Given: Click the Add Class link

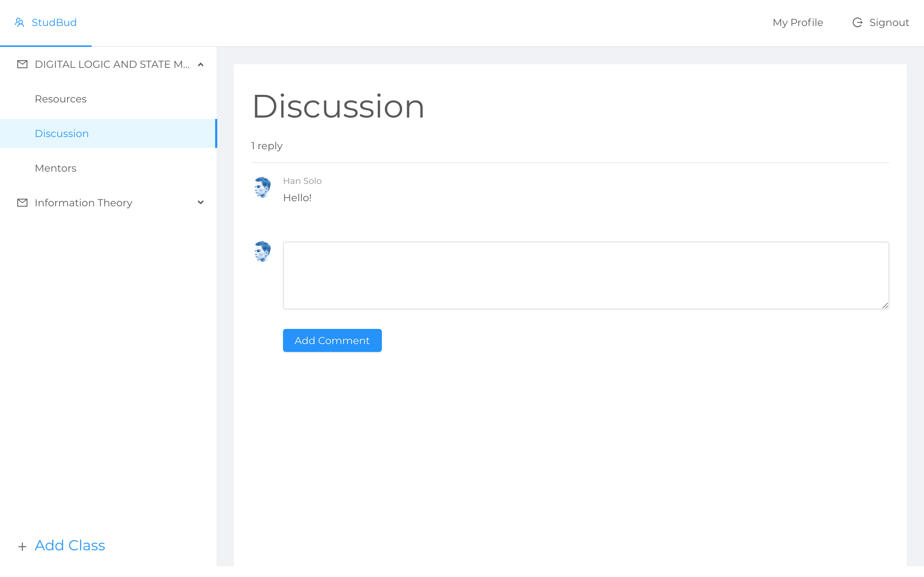Looking at the screenshot, I should coord(70,545).
